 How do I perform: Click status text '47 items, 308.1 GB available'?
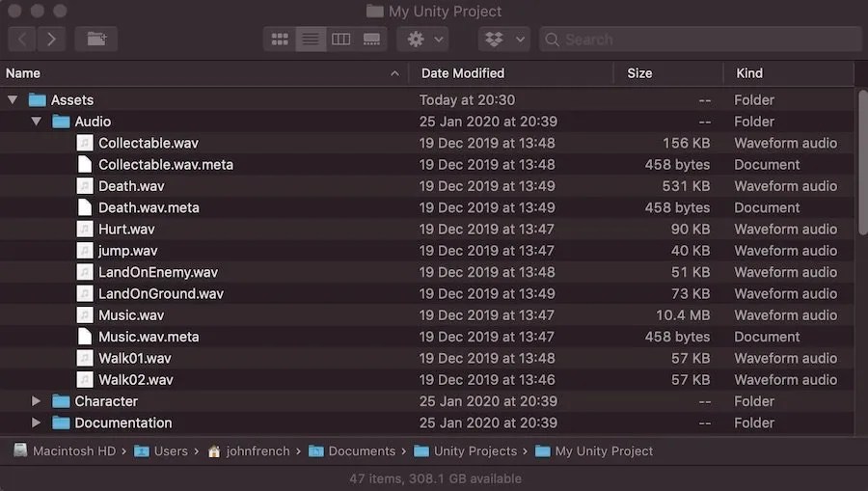(x=435, y=478)
